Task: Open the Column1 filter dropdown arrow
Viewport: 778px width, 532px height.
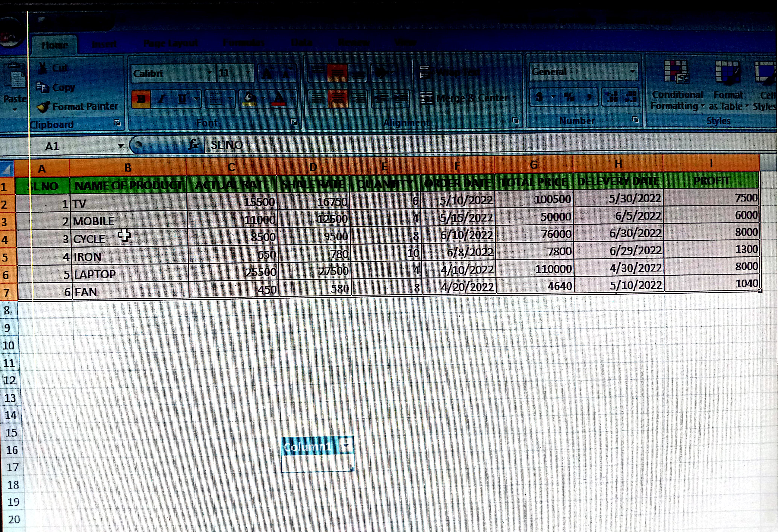Action: pos(346,446)
